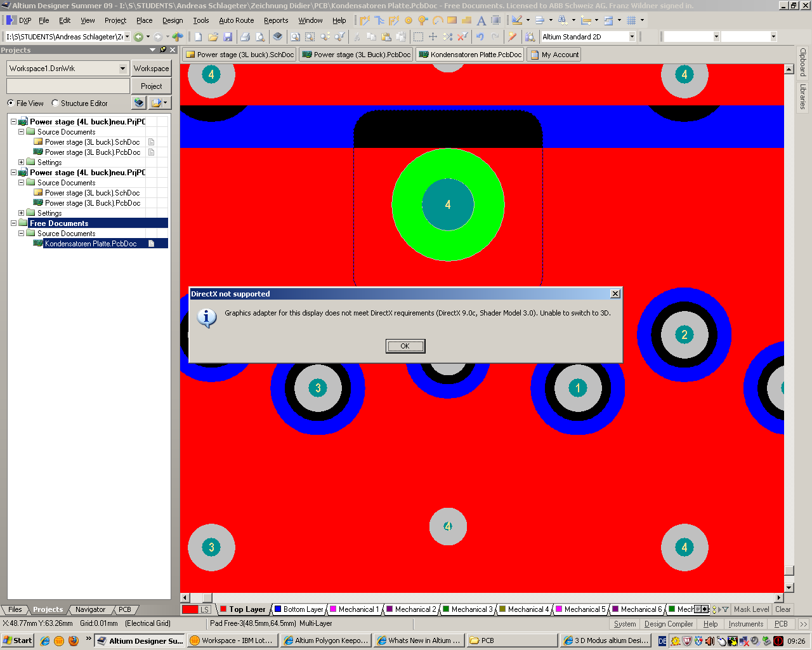
Task: Select the Bottom Layer tab
Action: click(298, 609)
